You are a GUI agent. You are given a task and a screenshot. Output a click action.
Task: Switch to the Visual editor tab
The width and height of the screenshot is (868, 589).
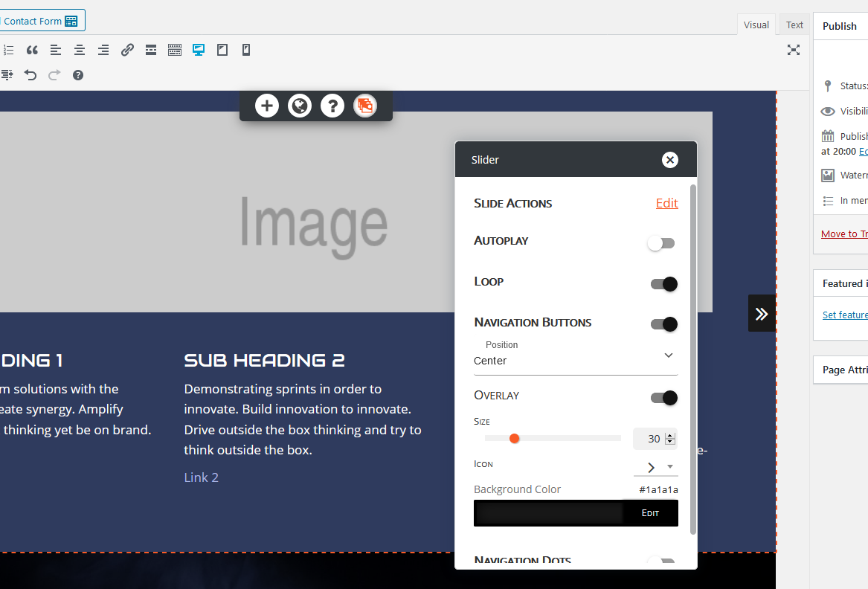pyautogui.click(x=756, y=25)
